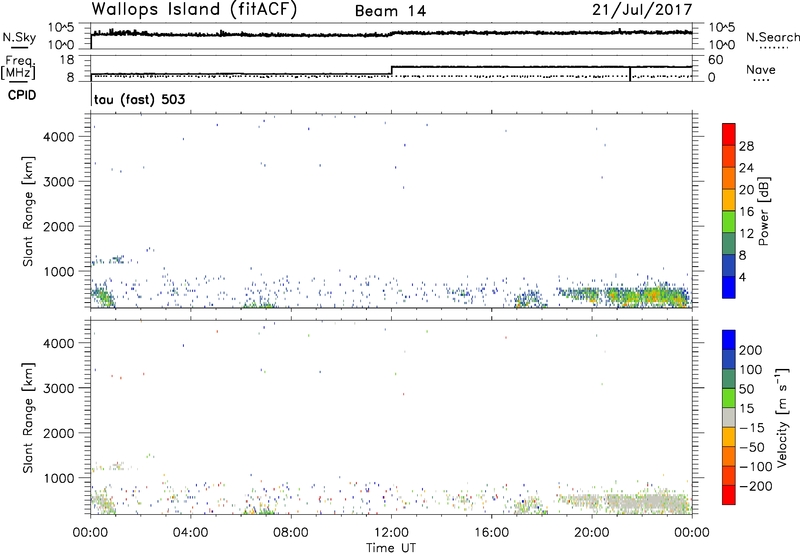Viewport: 800px width, 554px height.
Task: Click the "1000" tick of the velocity panel
Action: pyautogui.click(x=59, y=478)
